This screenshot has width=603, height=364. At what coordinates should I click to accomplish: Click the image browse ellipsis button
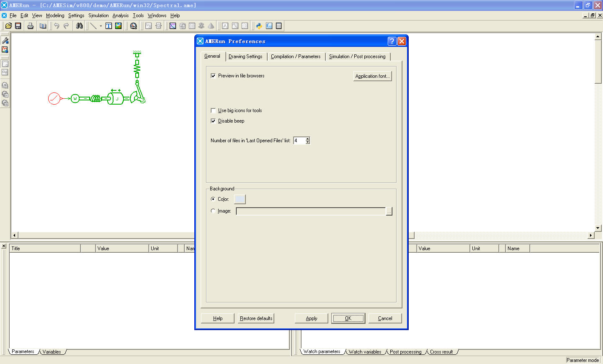389,211
